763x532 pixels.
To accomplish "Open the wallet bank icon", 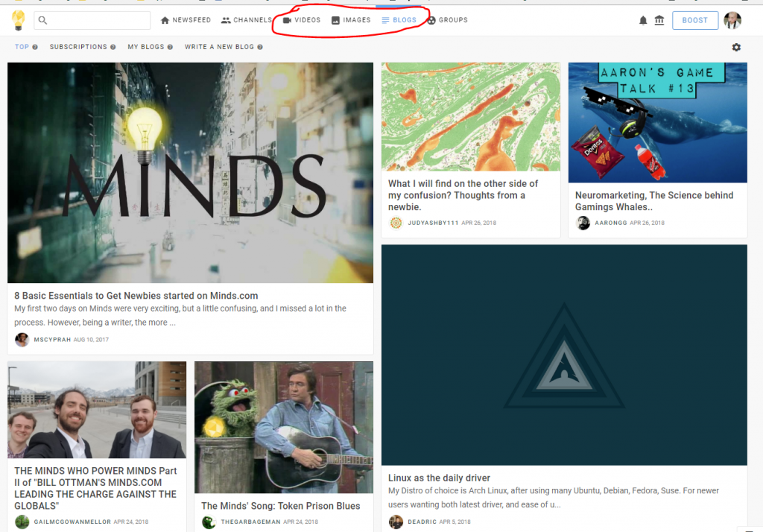I will tap(659, 20).
